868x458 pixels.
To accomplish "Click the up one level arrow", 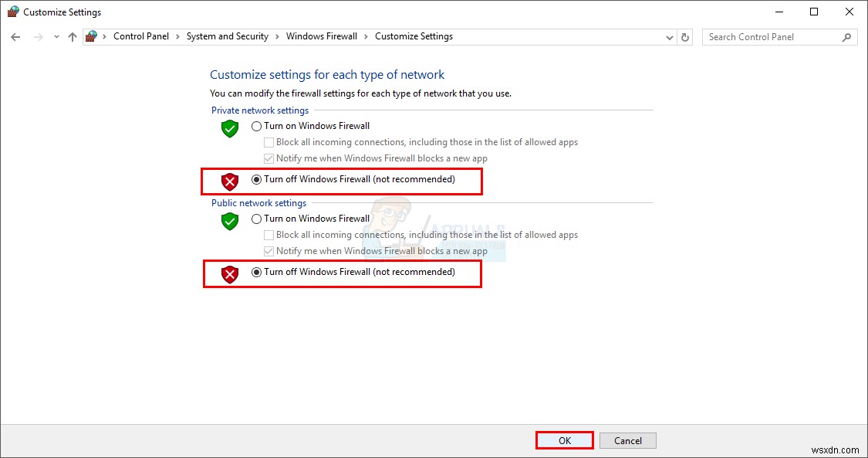I will click(72, 36).
